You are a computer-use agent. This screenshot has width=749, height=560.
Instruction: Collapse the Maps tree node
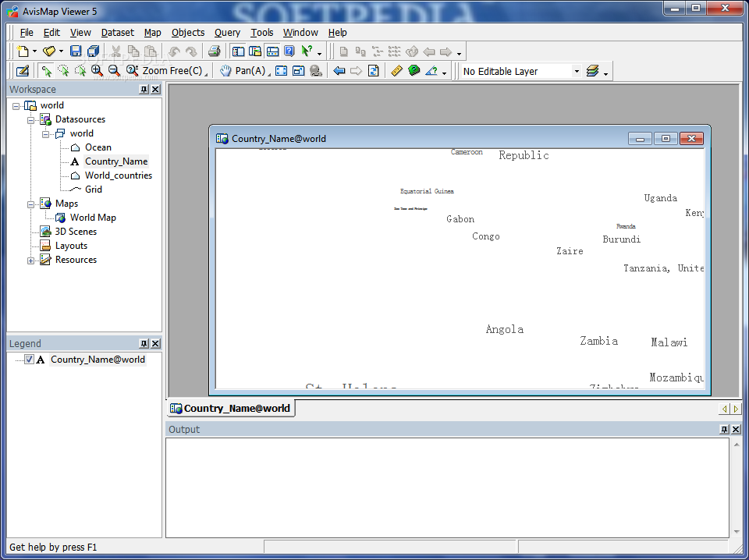click(x=31, y=204)
